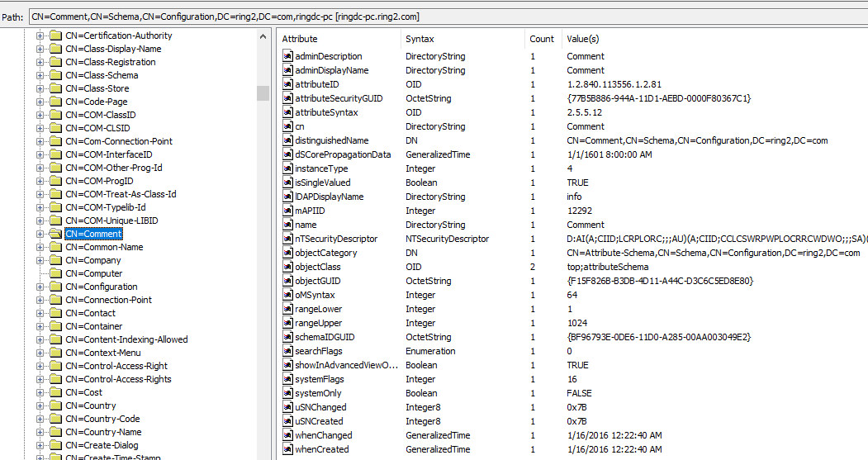This screenshot has height=460, width=868.
Task: Click the attribute icon next to objectGUID
Action: (288, 282)
